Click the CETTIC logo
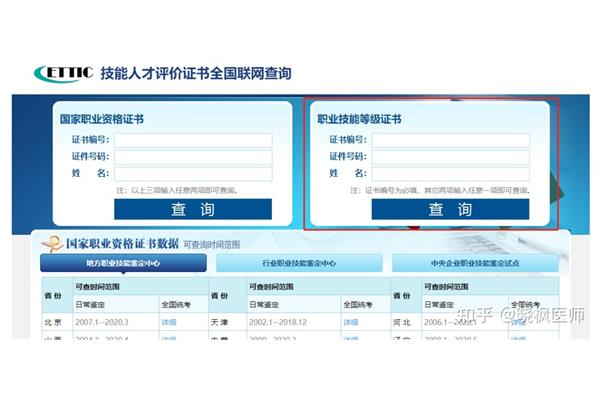600x400 pixels. pyautogui.click(x=64, y=73)
